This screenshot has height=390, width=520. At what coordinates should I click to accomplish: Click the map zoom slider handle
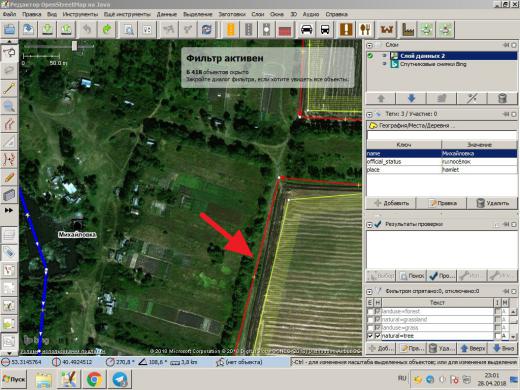74,46
